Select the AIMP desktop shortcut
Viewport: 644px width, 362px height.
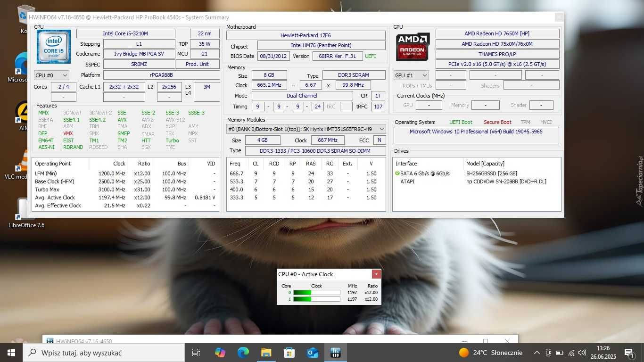(23, 115)
